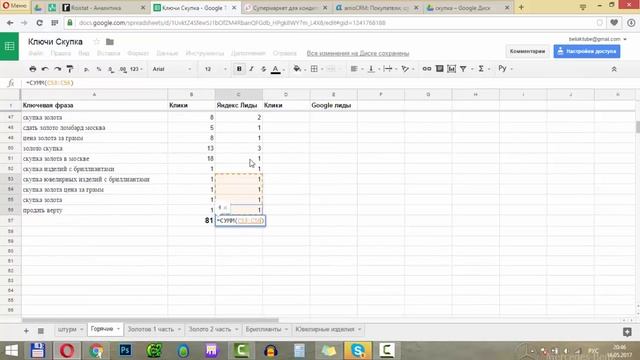Apply percent format icon
The image size is (640, 360).
click(x=99, y=69)
